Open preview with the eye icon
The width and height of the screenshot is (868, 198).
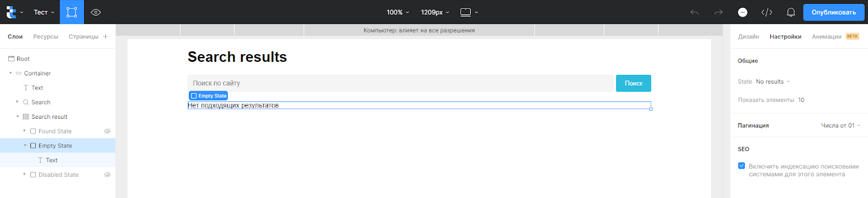click(96, 12)
